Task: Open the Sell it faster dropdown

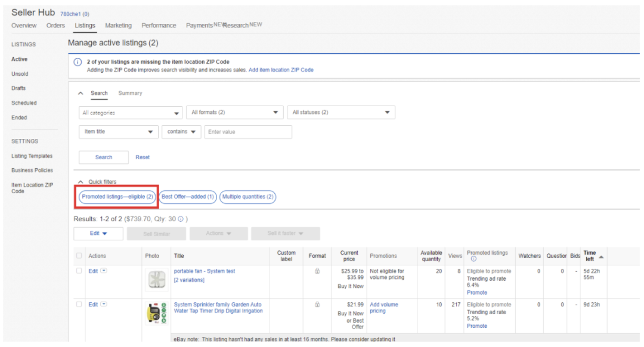Action: tap(286, 233)
